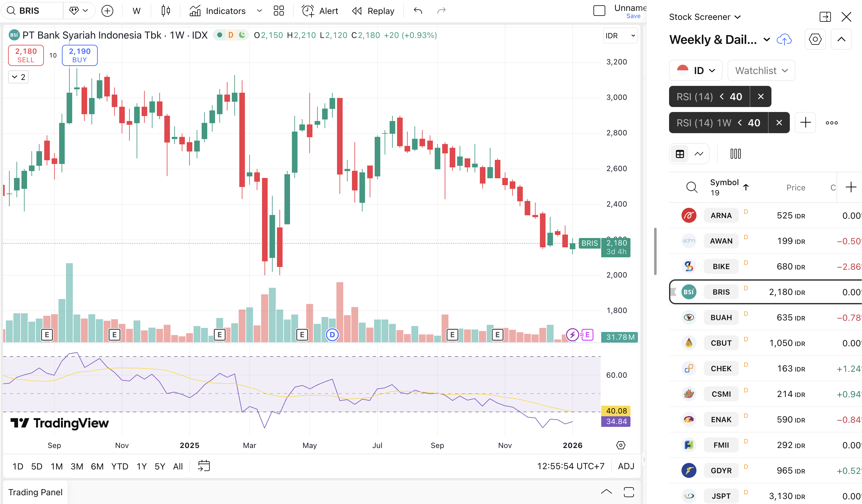
Task: Toggle ADJ price adjustment
Action: pyautogui.click(x=626, y=466)
